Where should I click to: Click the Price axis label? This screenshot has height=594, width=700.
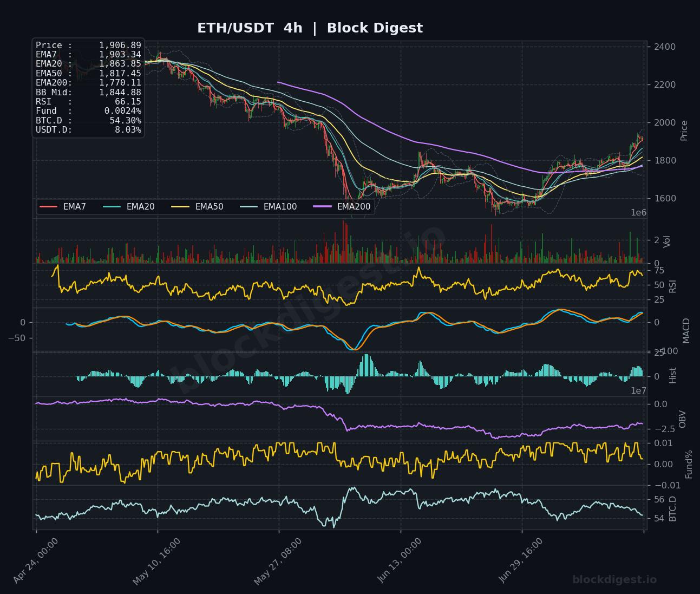coord(684,130)
